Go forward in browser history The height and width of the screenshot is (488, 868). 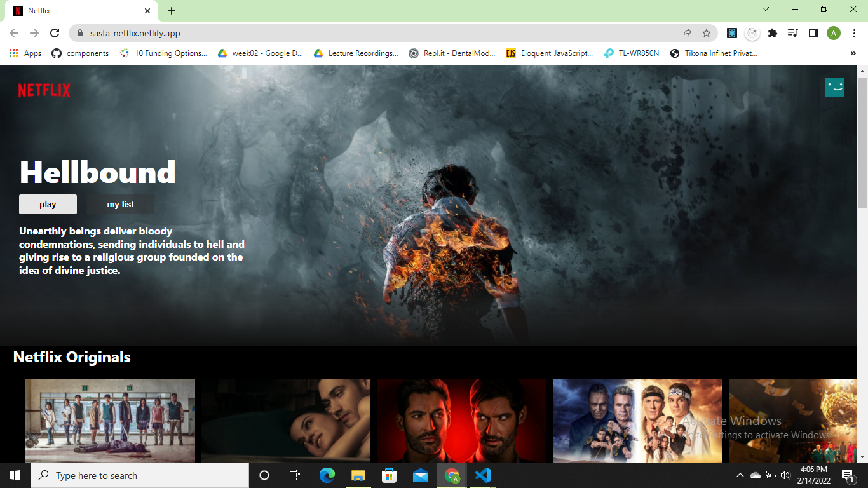coord(34,33)
